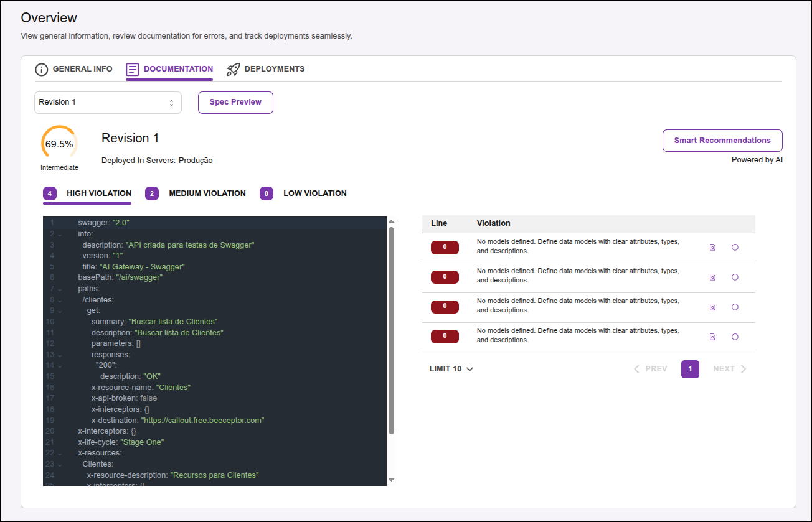812x522 pixels.
Task: Click the rocket icon beside DEPLOYMENTS
Action: click(x=233, y=69)
